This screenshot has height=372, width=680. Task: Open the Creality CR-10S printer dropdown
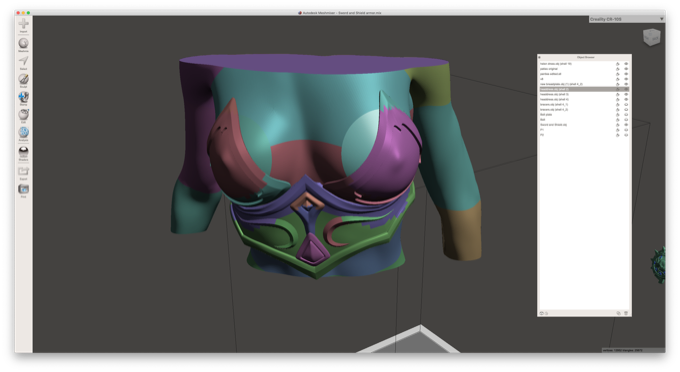click(x=627, y=19)
